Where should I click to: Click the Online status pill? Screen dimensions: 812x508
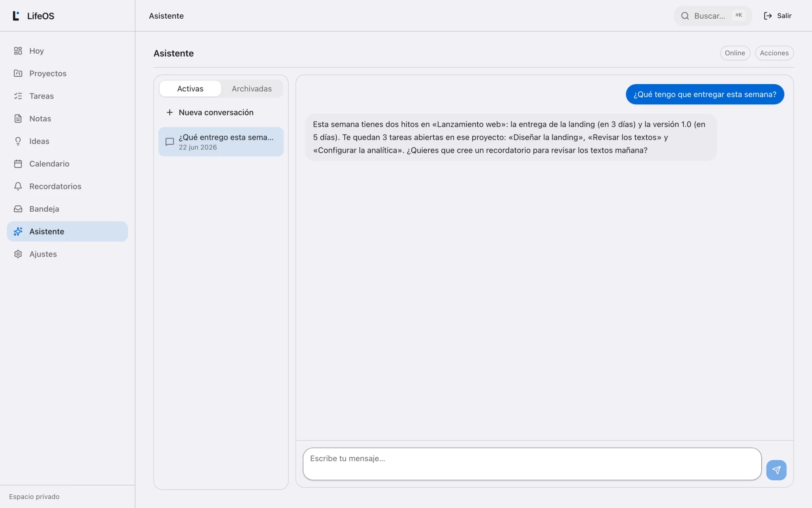click(735, 53)
